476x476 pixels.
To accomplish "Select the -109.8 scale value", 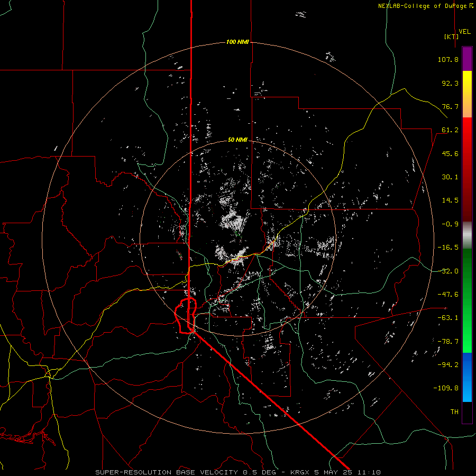I will 446,388.
